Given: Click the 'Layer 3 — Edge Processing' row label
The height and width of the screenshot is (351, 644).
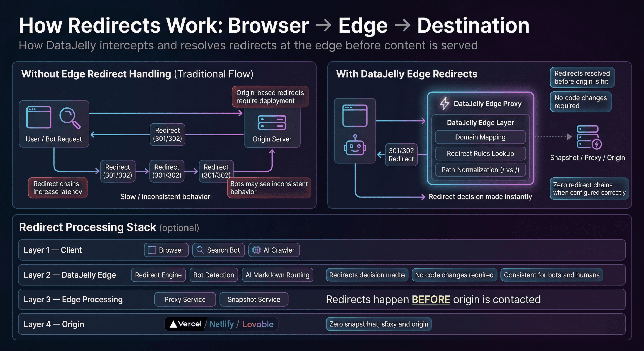Looking at the screenshot, I should pos(73,299).
